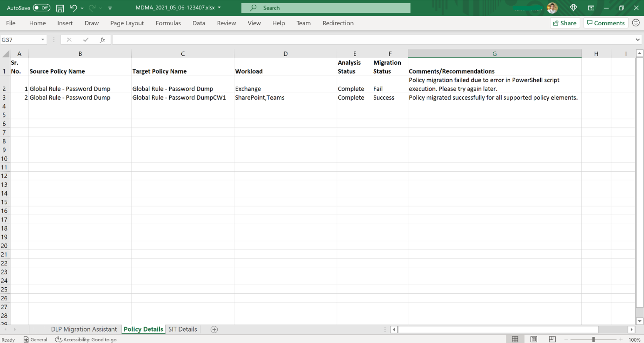Switch to Page Layout view in status bar
This screenshot has height=343, width=644.
coord(533,339)
